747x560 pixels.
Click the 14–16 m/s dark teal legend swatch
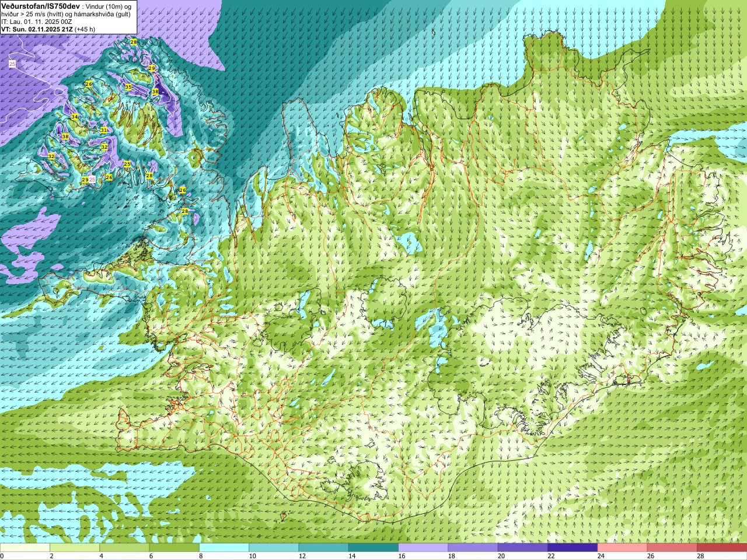click(373, 548)
